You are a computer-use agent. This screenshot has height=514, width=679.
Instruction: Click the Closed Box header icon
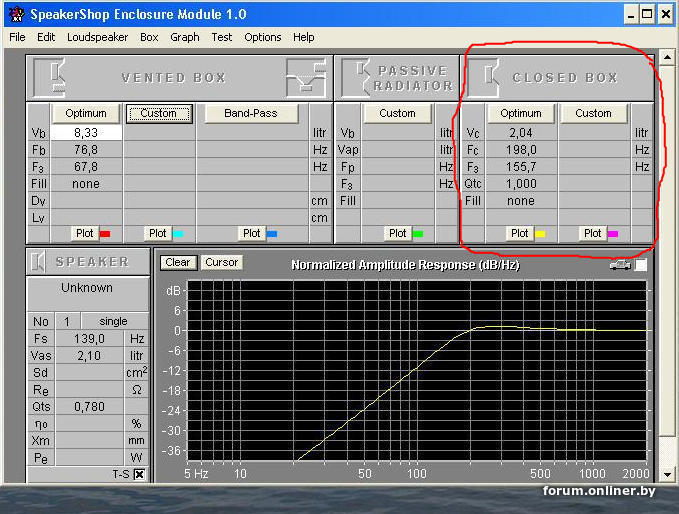point(490,76)
